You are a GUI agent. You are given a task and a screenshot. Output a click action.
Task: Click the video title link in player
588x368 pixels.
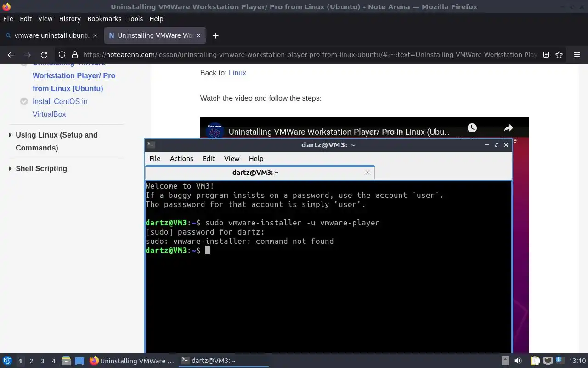pyautogui.click(x=339, y=132)
